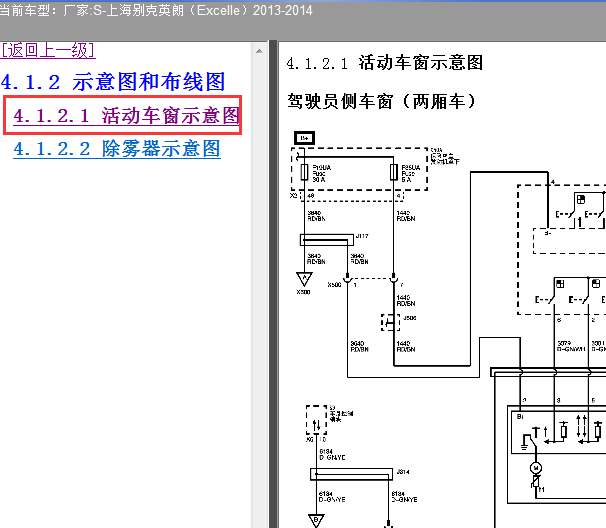Click the X500 connector label in diagram
The height and width of the screenshot is (528, 606).
[x=334, y=285]
